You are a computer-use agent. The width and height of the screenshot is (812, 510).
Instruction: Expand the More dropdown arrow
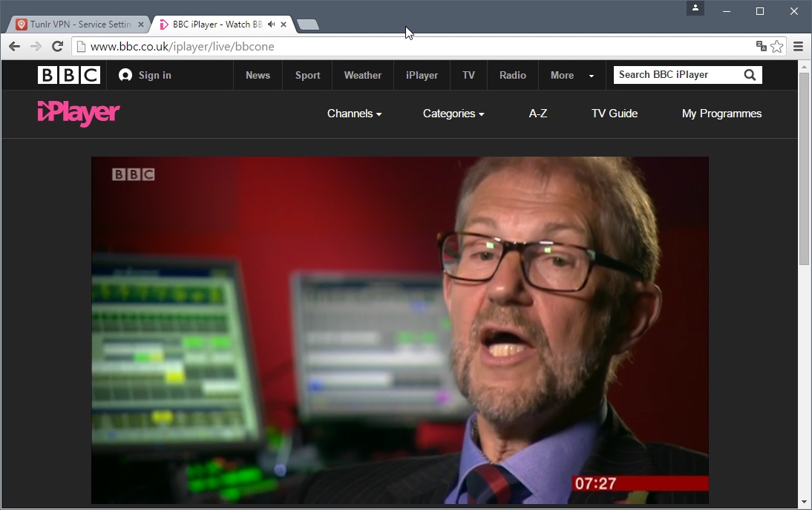592,76
